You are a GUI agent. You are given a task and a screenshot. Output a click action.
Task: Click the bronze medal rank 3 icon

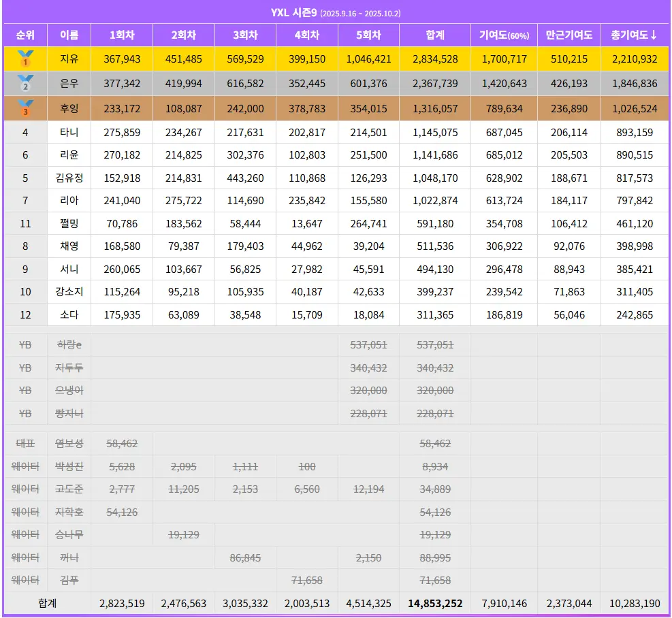click(25, 108)
